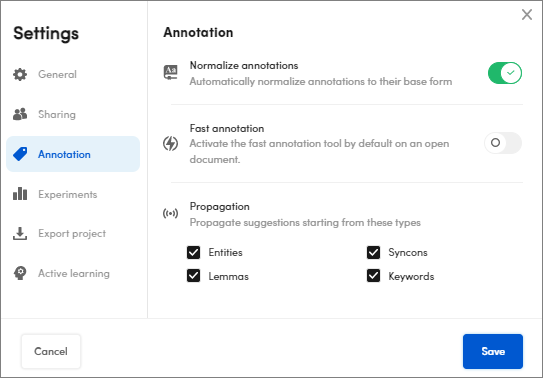
Task: Enable the Fast annotation toggle
Action: [x=503, y=143]
